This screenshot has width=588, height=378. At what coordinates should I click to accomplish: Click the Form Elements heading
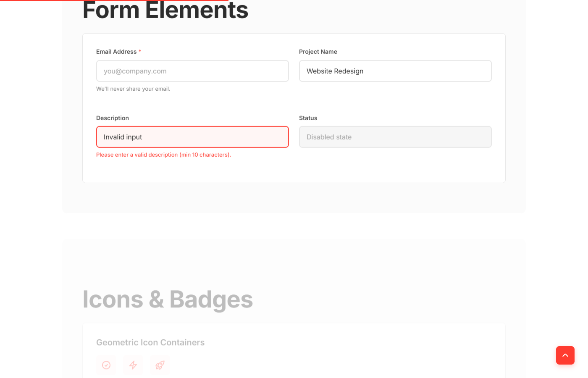coord(165,10)
